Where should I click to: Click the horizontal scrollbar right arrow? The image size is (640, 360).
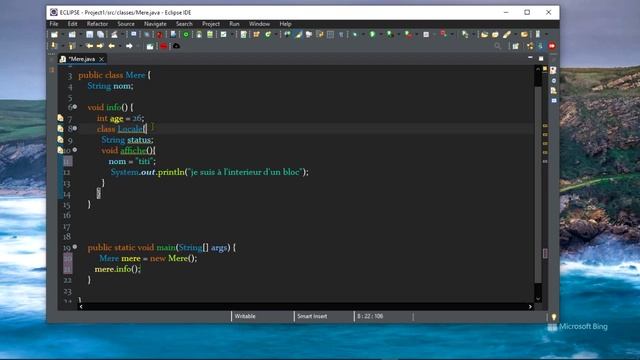pyautogui.click(x=530, y=307)
